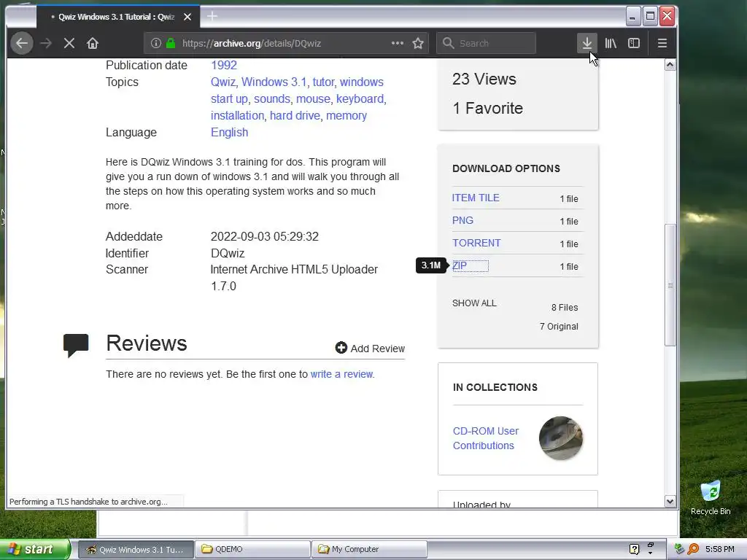Open the English language link
The image size is (747, 560).
tap(229, 132)
